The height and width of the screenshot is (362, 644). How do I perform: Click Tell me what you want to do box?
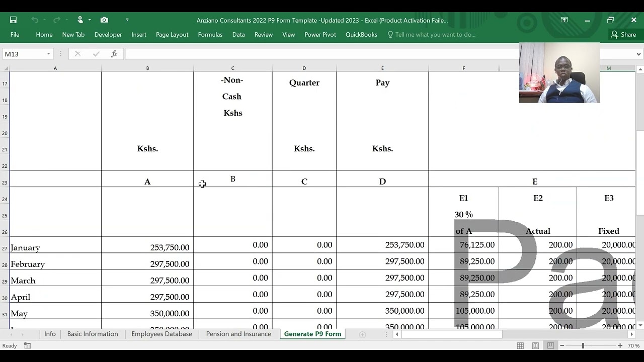tap(431, 34)
